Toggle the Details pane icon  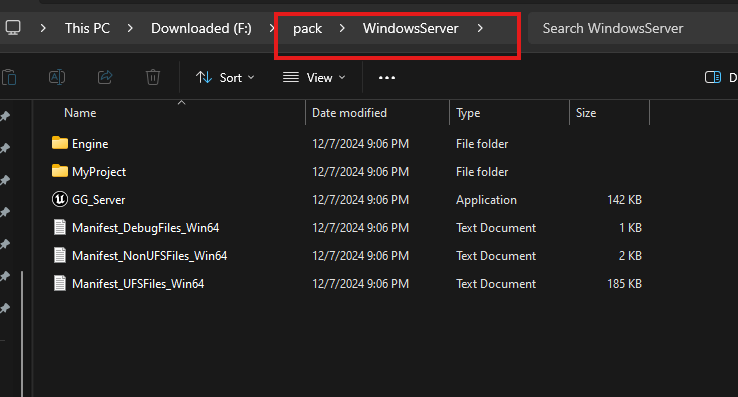coord(713,77)
